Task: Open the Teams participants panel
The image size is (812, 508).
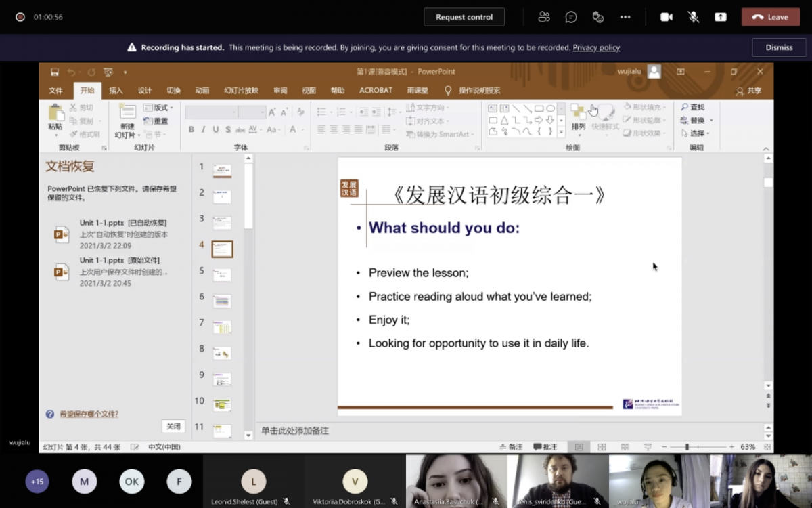Action: [544, 17]
